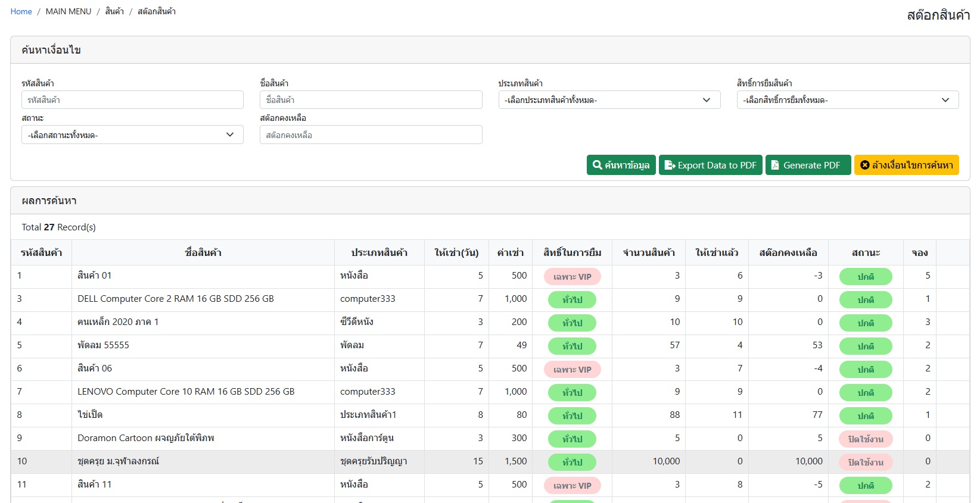This screenshot has height=503, width=980.
Task: Select the พัดลม 55555 product name
Action: click(103, 345)
